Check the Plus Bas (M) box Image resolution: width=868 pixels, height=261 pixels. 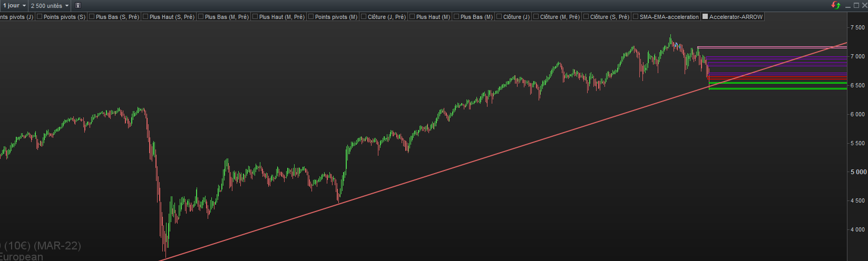click(x=456, y=17)
